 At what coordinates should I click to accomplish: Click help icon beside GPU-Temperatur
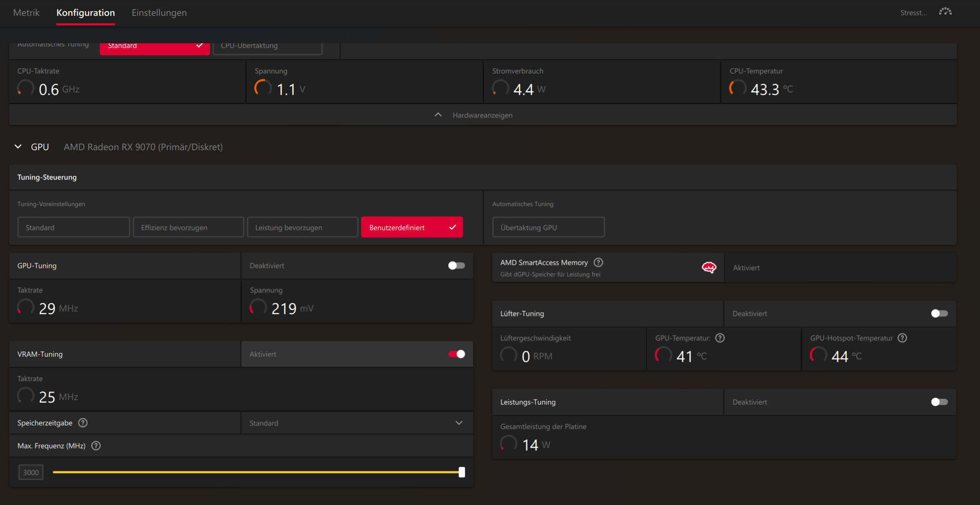pos(720,338)
